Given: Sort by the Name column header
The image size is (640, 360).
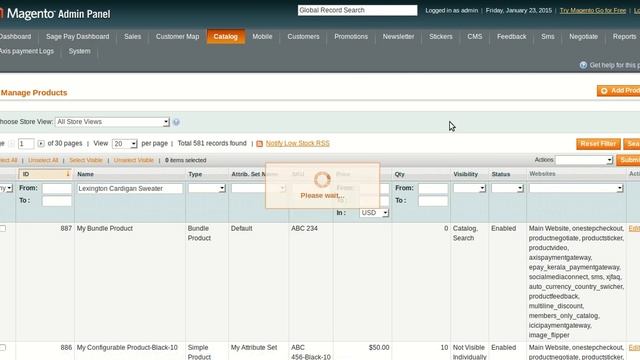Looking at the screenshot, I should coord(86,174).
